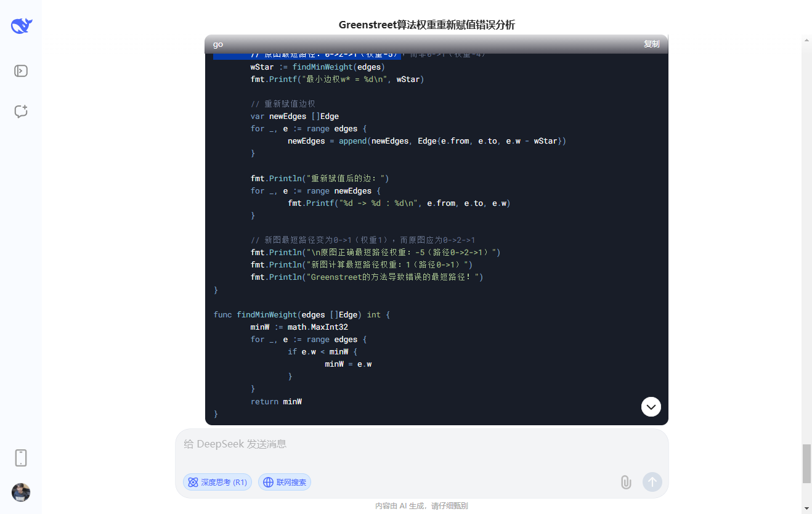Click the line minW = e.w

tap(348, 364)
